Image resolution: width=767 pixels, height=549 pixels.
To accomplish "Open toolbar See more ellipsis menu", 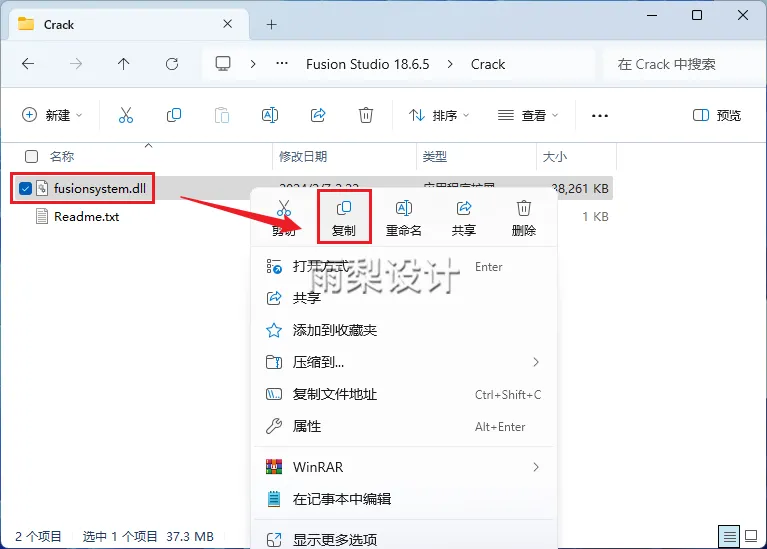I will (x=600, y=116).
